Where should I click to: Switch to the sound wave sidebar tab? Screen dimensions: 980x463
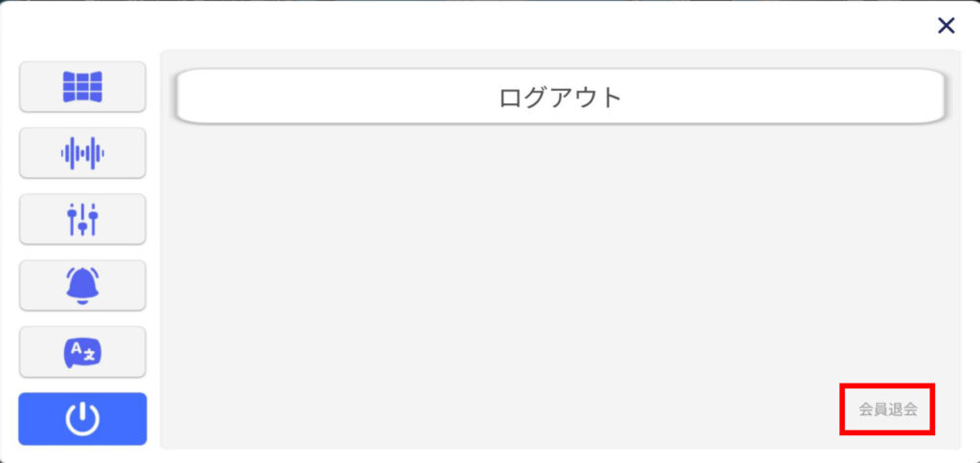[x=82, y=153]
